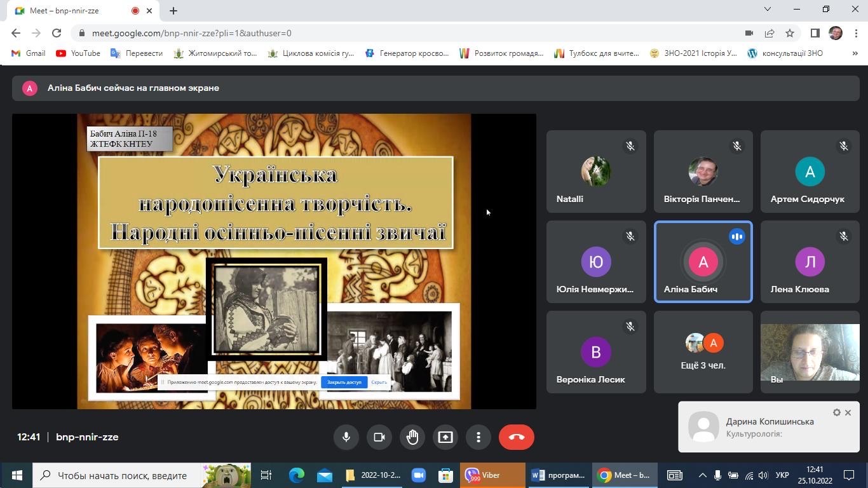Viewport: 868px width, 488px height.
Task: Click the Лена Клюева avatar
Action: [810, 262]
